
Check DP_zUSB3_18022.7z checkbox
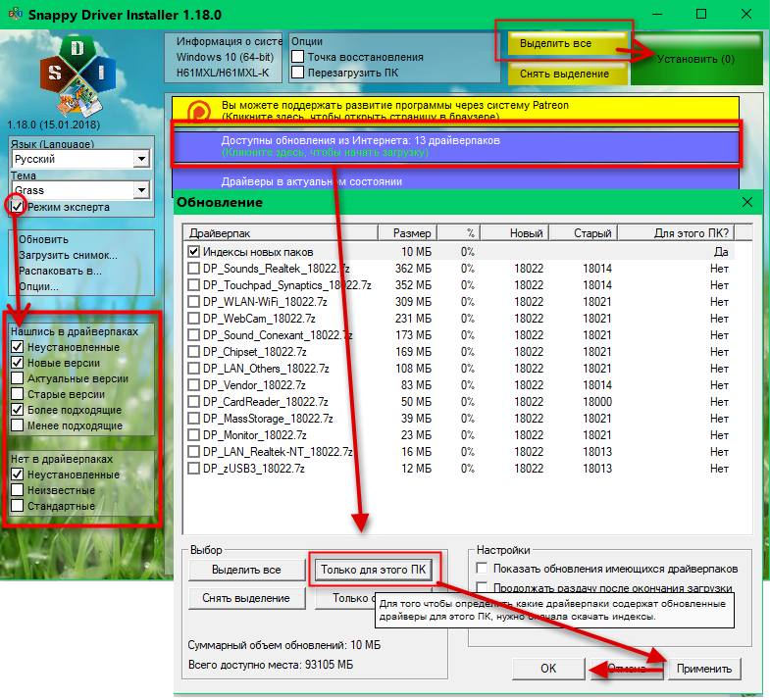tap(194, 469)
